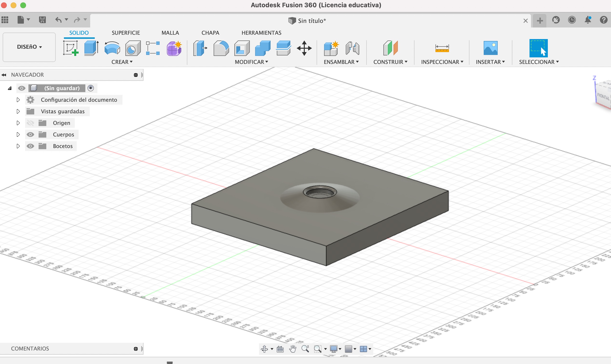The image size is (611, 364).
Task: Click the Look At tool
Action: click(280, 349)
